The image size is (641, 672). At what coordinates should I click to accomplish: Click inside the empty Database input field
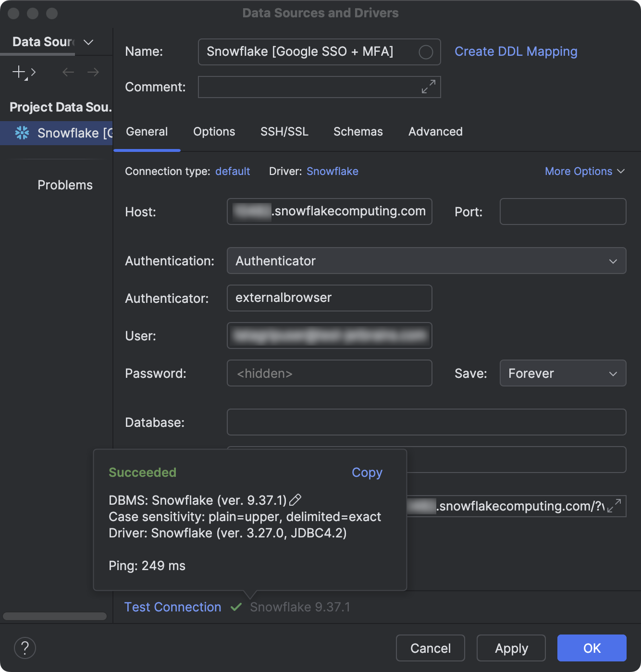coord(426,422)
